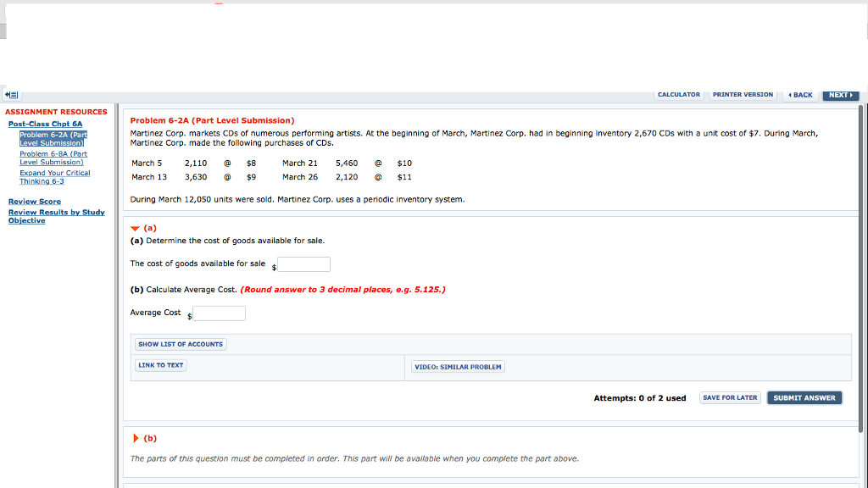
Task: Collapse part (a) using its disclosure triangle
Action: [x=135, y=227]
